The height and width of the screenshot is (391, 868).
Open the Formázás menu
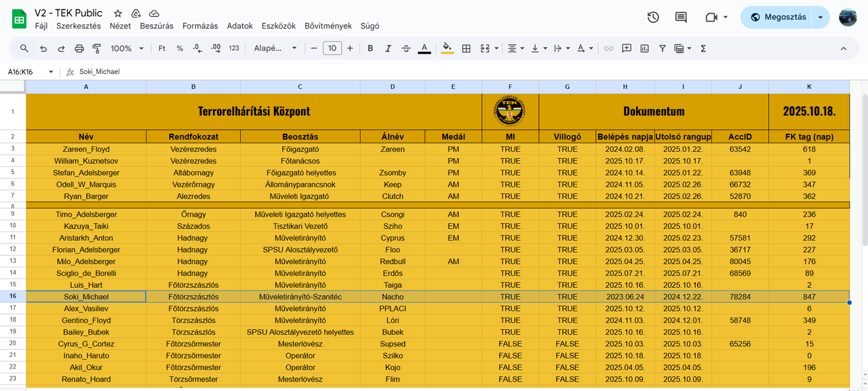pos(200,26)
